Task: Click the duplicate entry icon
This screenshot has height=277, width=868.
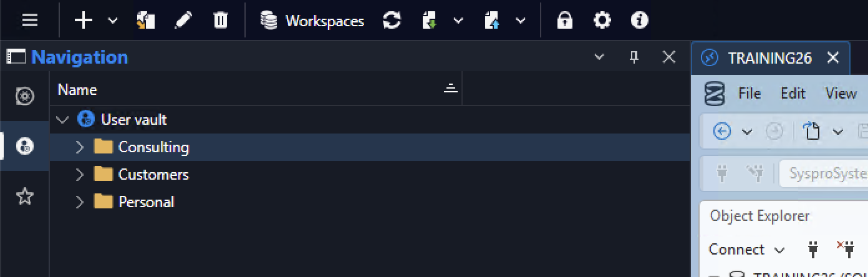Action: pyautogui.click(x=146, y=20)
